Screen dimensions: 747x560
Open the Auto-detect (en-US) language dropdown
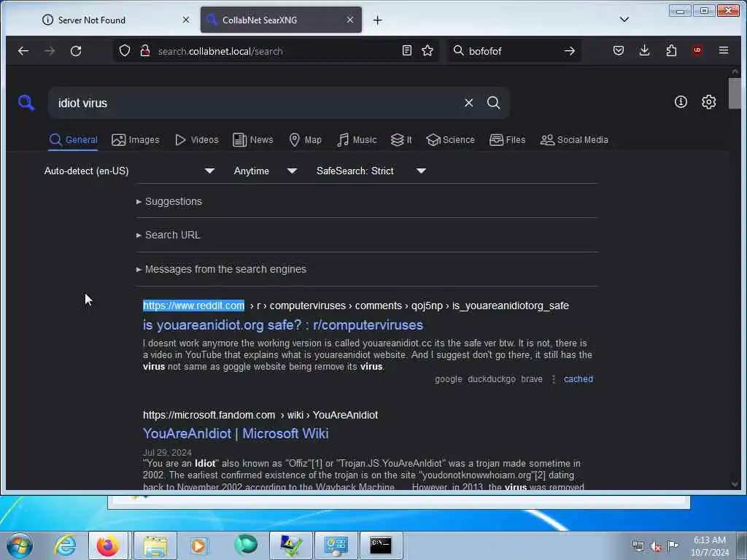point(129,171)
